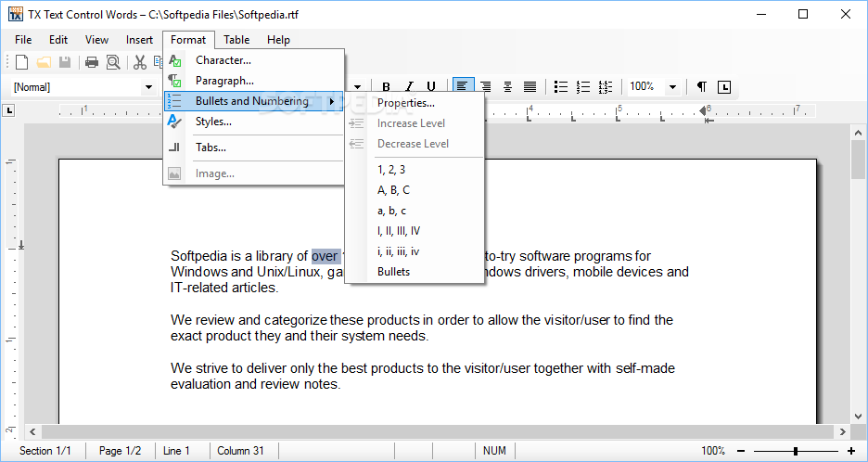Click the Tabs menu item icon
Screen dimensions: 868x462
[x=175, y=148]
